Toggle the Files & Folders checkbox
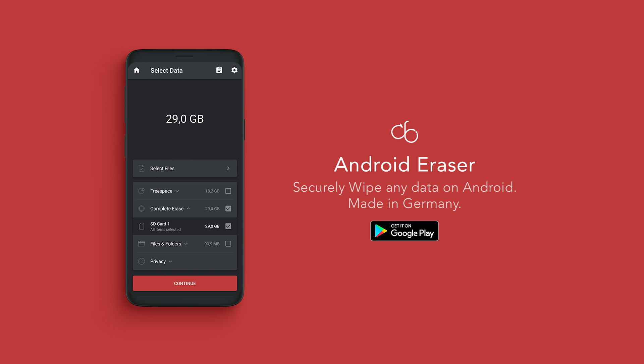644x364 pixels. click(x=229, y=243)
